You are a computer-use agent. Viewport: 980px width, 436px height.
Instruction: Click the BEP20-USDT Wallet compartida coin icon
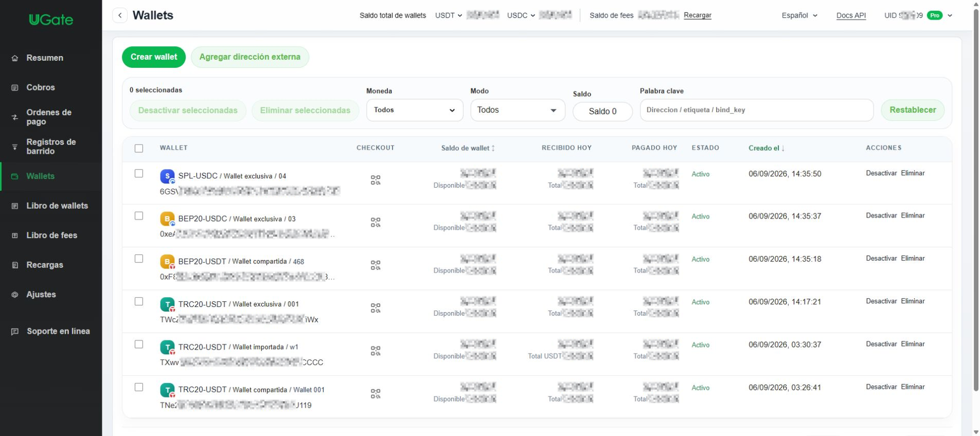coord(167,262)
